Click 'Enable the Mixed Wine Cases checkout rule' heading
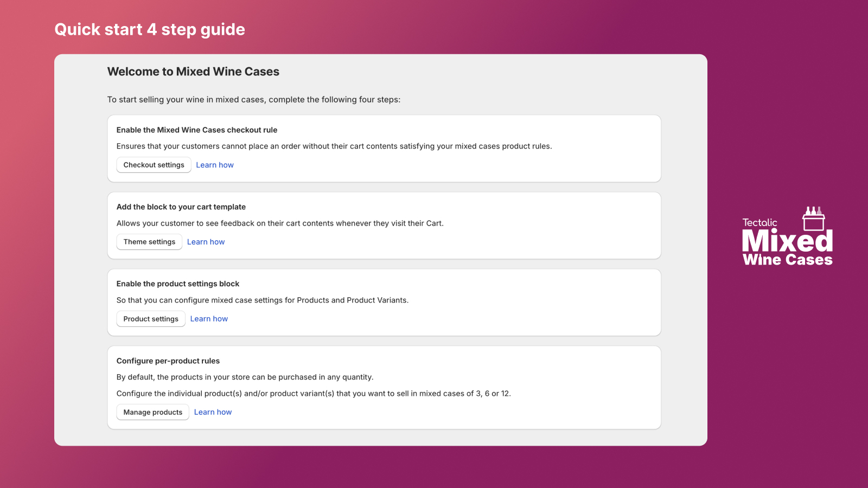 point(197,130)
